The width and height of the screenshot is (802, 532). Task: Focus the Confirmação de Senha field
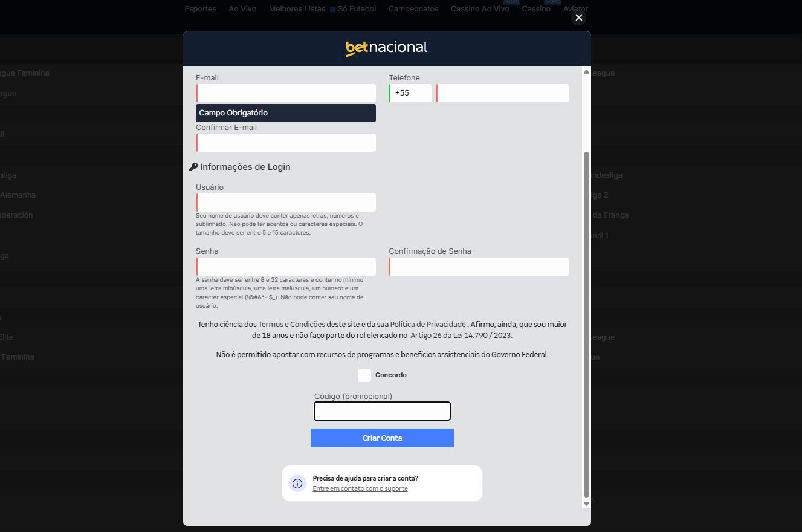pos(479,267)
